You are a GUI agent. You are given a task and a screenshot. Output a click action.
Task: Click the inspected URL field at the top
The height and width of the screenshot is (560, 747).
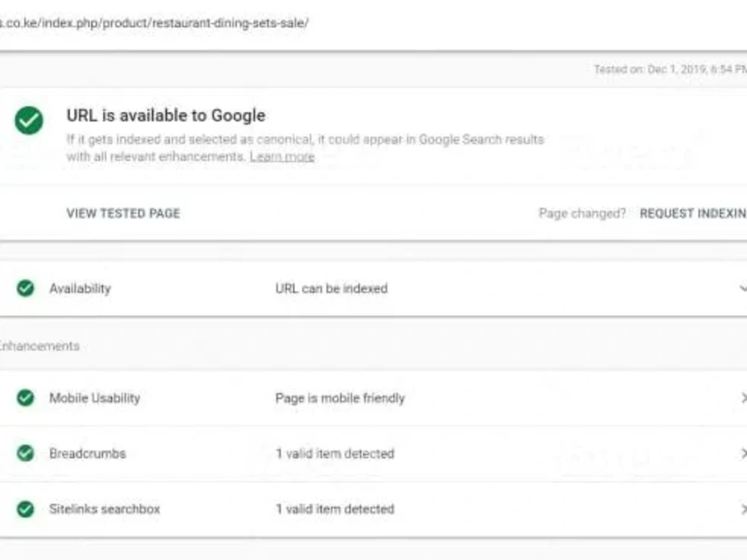(x=155, y=23)
